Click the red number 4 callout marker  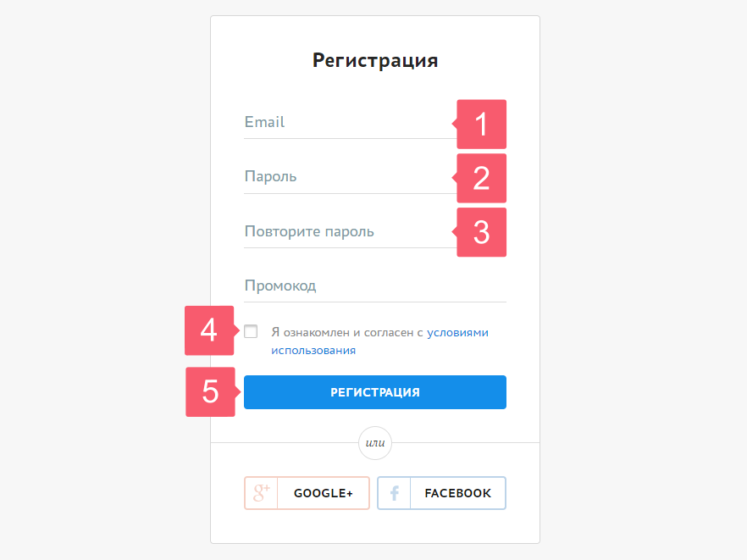coord(211,330)
